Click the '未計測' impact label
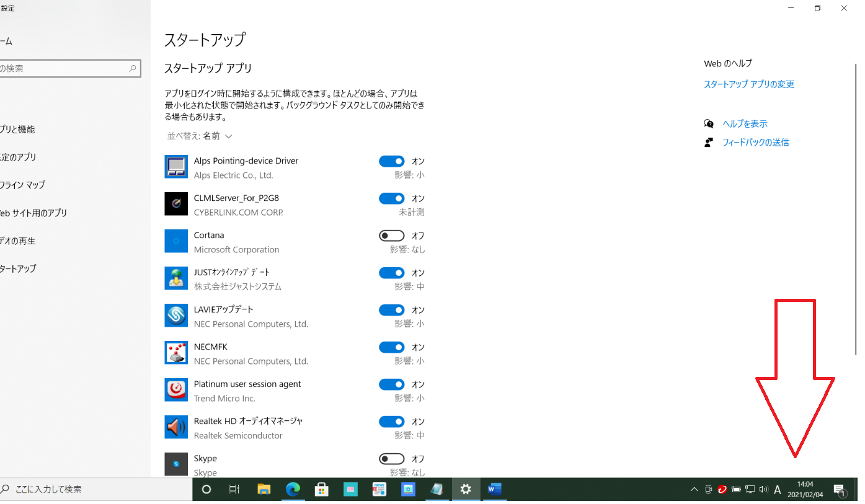This screenshot has width=865, height=504. point(412,213)
